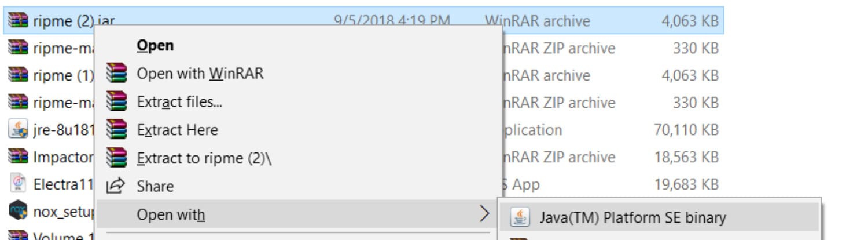868x240 pixels.
Task: Select the ripme (2).jar file name
Action: [x=74, y=21]
